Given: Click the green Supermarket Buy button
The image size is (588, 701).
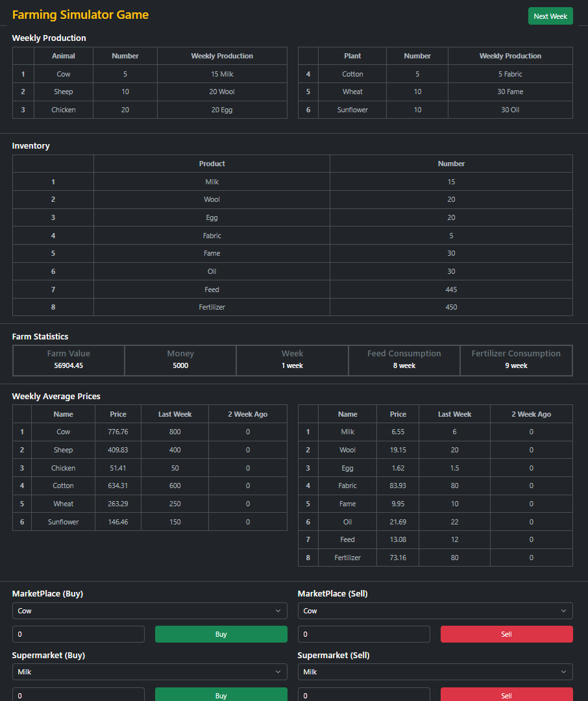Looking at the screenshot, I should (x=221, y=695).
